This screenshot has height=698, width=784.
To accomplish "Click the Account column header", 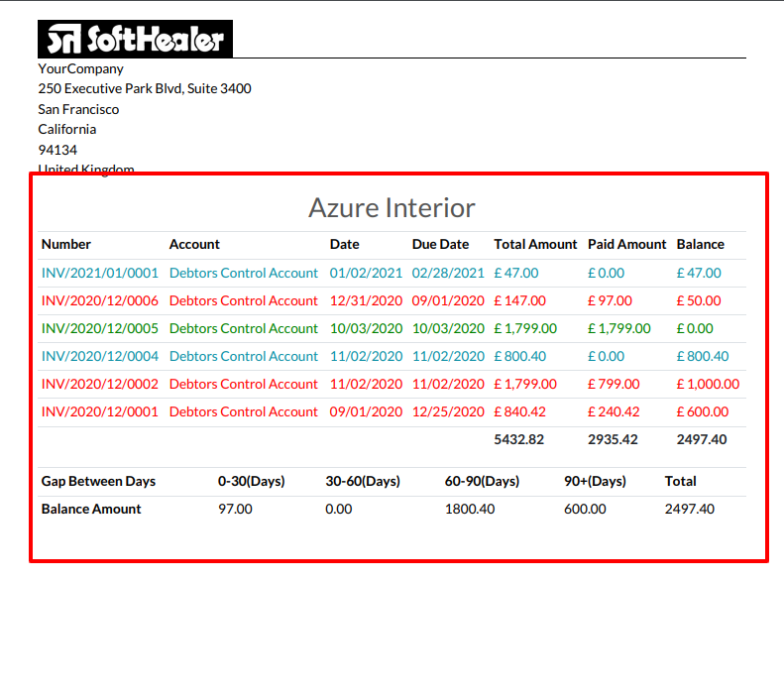I will point(194,244).
